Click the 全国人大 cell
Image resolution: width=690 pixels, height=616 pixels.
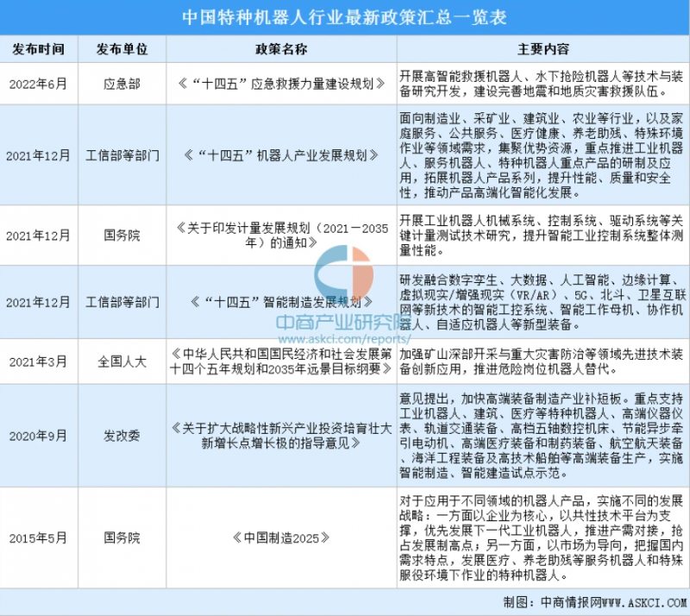(122, 361)
